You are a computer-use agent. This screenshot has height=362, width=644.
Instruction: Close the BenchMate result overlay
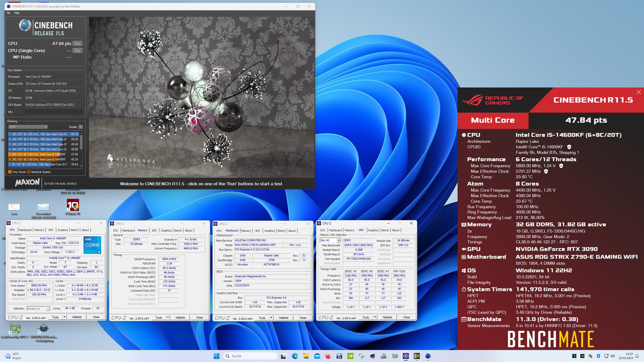639,92
